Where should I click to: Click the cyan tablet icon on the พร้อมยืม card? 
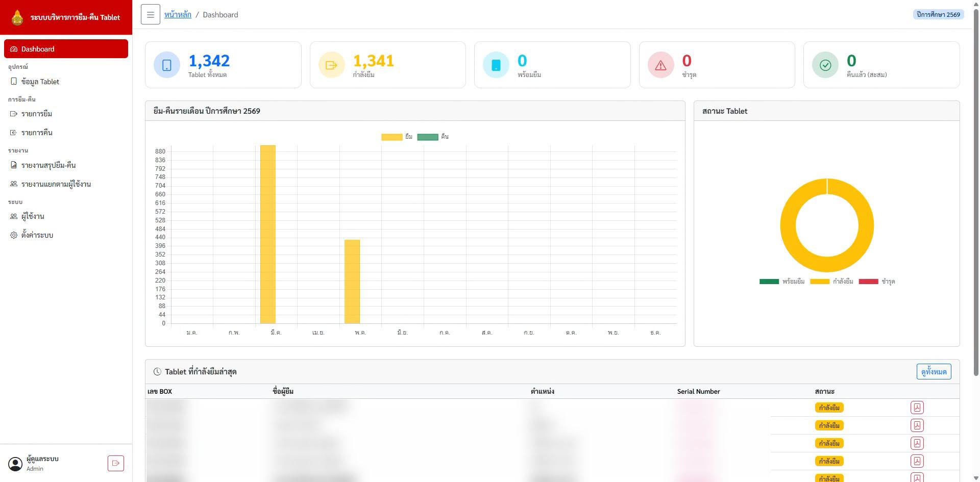(x=496, y=65)
